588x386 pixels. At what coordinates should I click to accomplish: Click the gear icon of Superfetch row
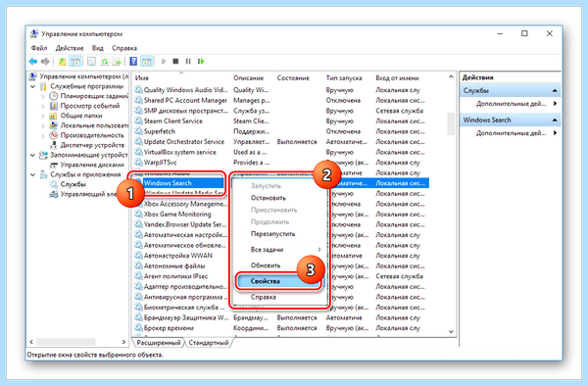point(139,131)
